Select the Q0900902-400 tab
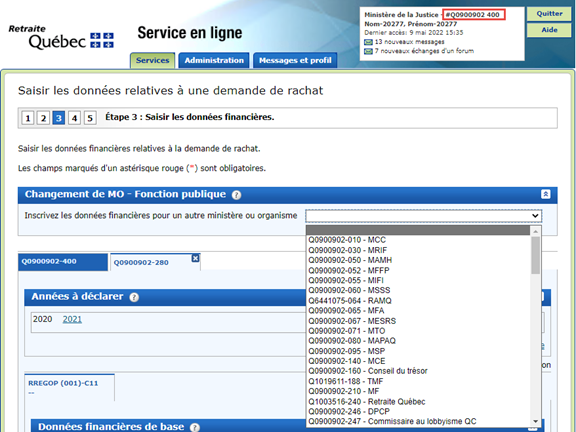Screen dimensions: 576x432 tap(63, 262)
